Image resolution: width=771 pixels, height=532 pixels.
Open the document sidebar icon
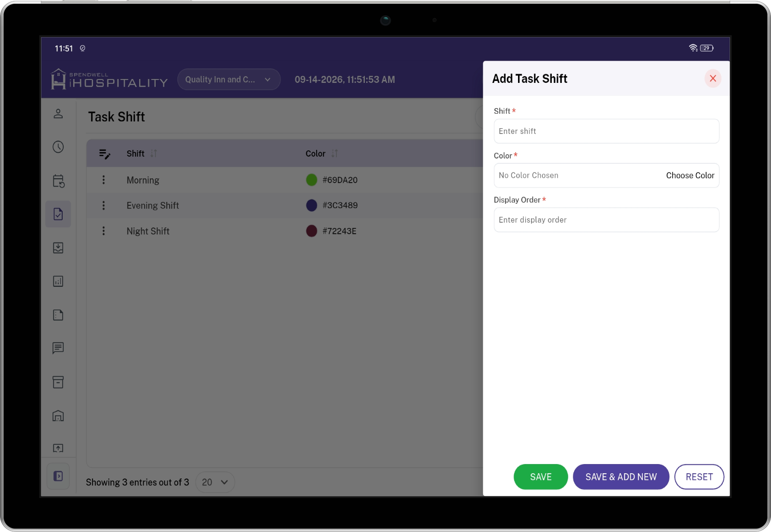(x=58, y=315)
